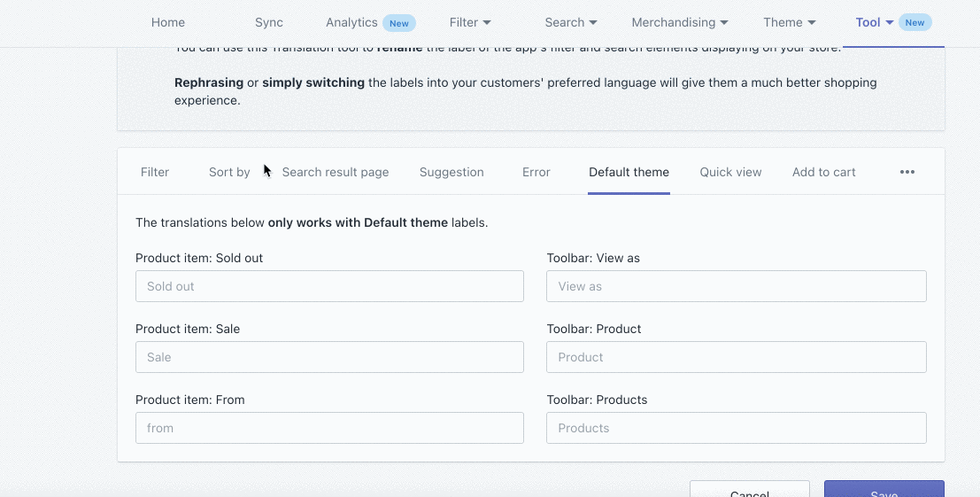Focus the Toolbar: Product input field
The width and height of the screenshot is (980, 497).
pyautogui.click(x=737, y=357)
